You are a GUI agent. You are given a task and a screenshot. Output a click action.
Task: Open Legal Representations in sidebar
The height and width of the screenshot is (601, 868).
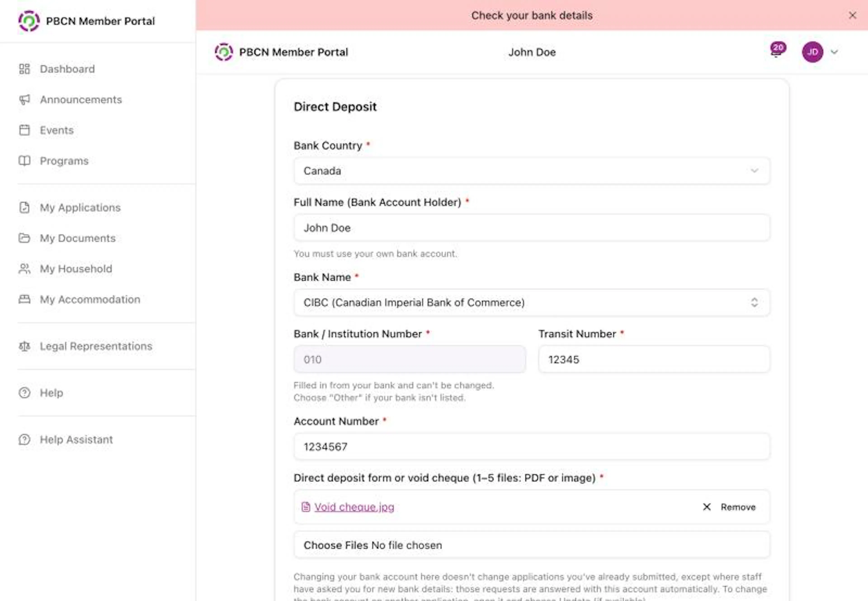pos(96,346)
